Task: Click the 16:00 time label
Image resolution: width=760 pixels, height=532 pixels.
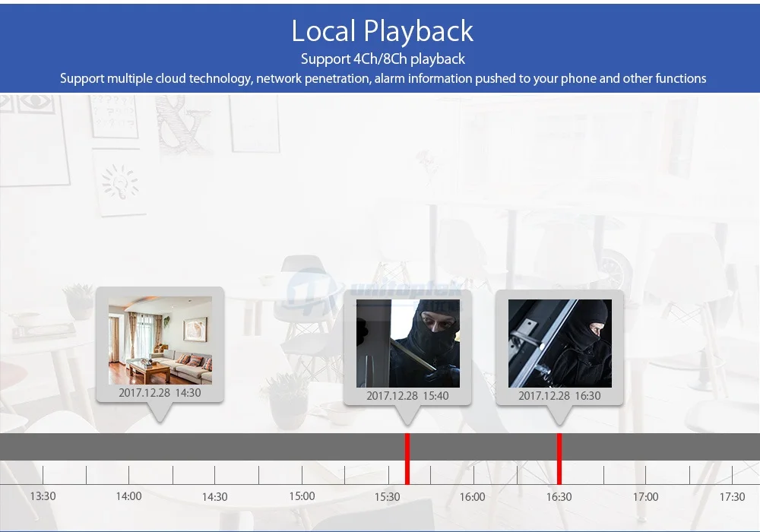Action: (472, 496)
